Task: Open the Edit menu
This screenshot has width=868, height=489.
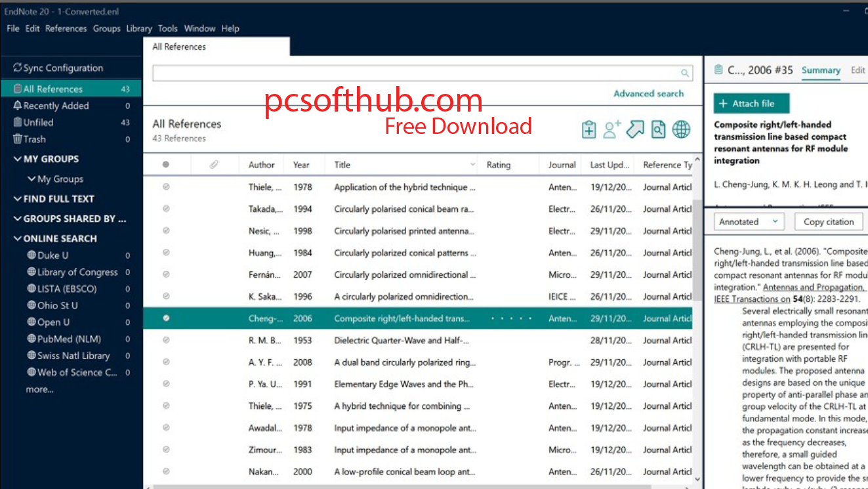Action: (x=33, y=28)
